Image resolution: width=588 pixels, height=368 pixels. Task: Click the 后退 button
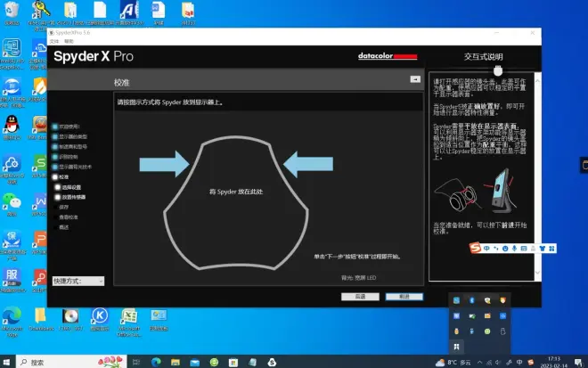tap(360, 297)
